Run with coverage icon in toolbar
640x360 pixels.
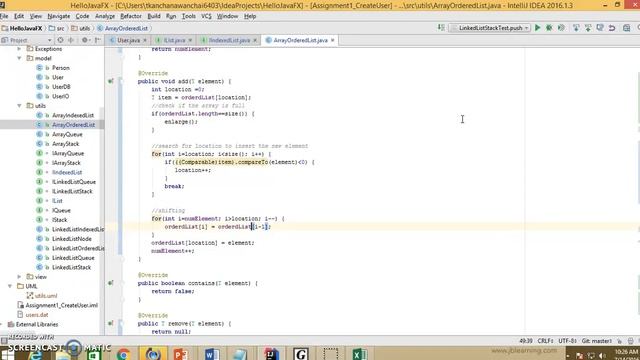(x=561, y=28)
